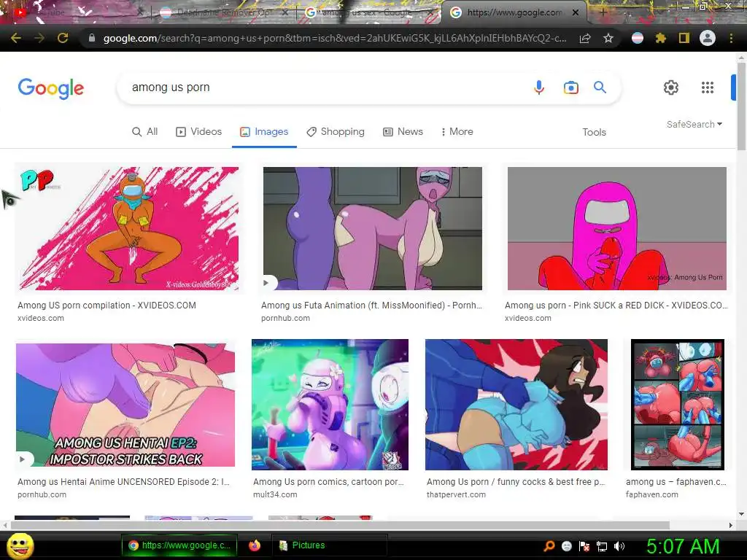Toggle the browser side panel icon
The image size is (747, 560).
pos(684,38)
